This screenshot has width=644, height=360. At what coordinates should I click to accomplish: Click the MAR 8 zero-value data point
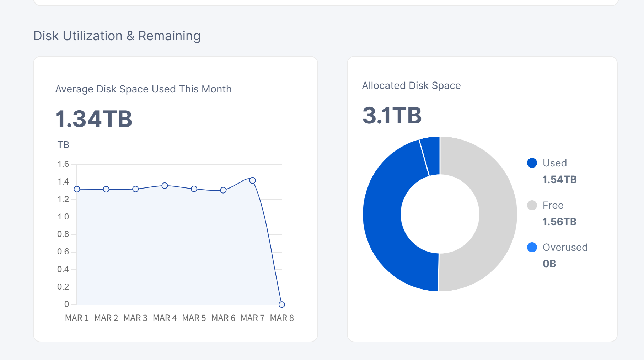coord(282,305)
